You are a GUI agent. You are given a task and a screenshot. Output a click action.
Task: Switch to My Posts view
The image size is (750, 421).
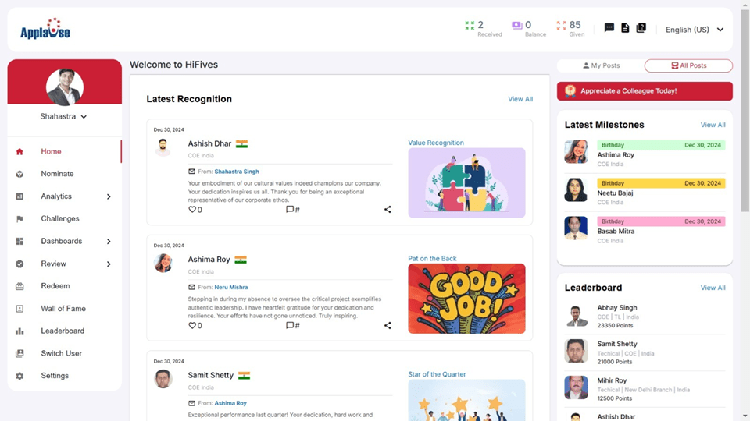601,66
